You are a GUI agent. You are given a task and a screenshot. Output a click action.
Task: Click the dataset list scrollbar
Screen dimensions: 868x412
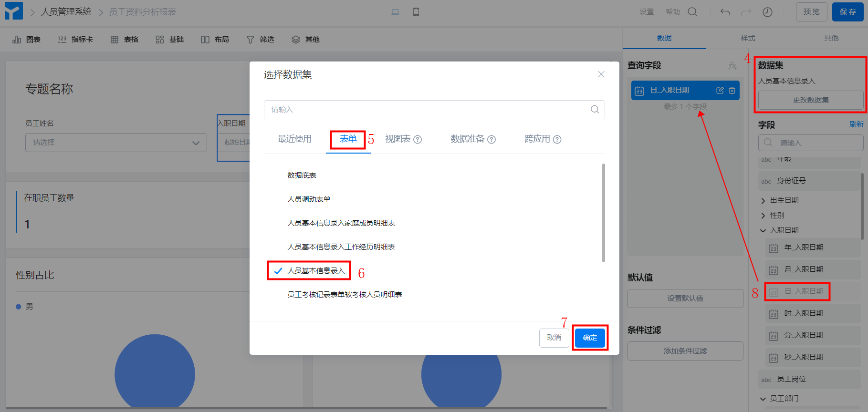pyautogui.click(x=604, y=213)
